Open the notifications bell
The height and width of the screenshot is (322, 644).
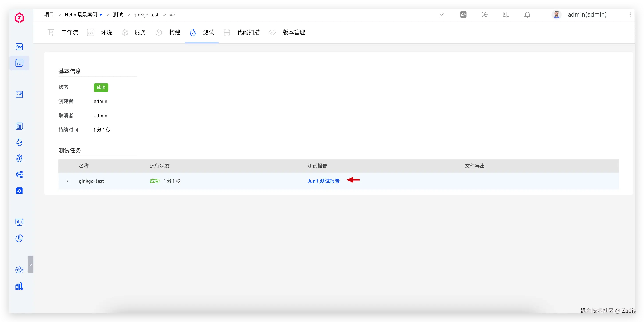(527, 14)
